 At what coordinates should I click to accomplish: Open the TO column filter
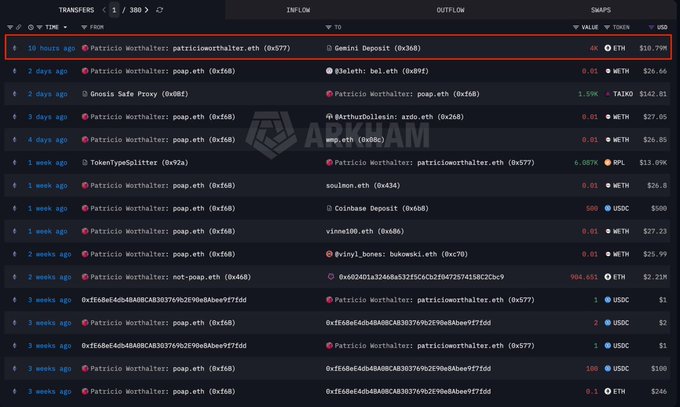328,27
